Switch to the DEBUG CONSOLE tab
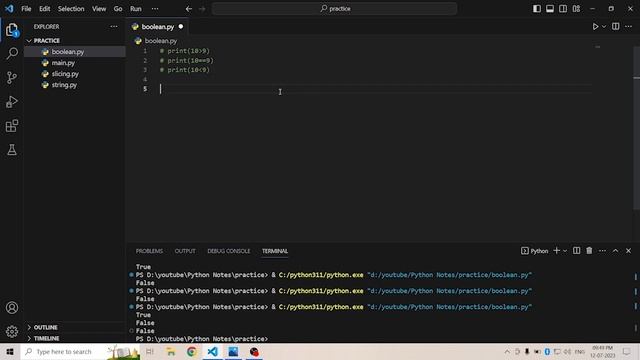The image size is (640, 360). click(x=229, y=251)
